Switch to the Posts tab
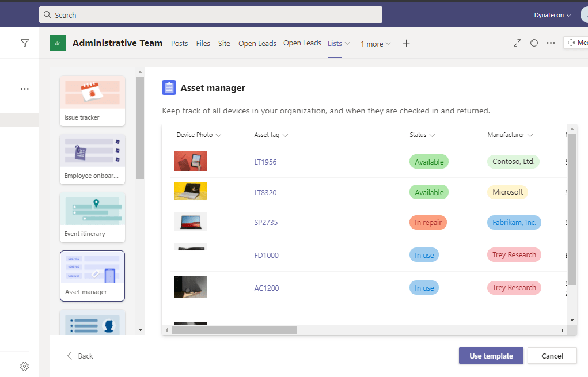Screen dimensions: 588x377 (179, 44)
